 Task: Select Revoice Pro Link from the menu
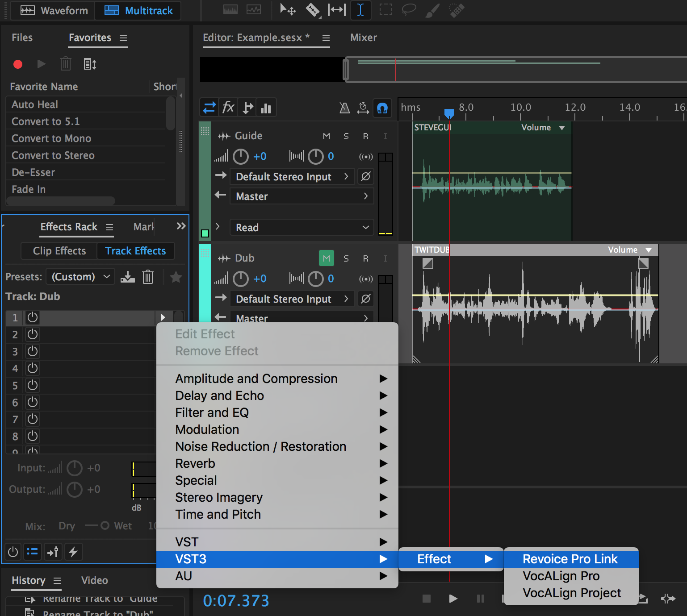click(x=570, y=558)
